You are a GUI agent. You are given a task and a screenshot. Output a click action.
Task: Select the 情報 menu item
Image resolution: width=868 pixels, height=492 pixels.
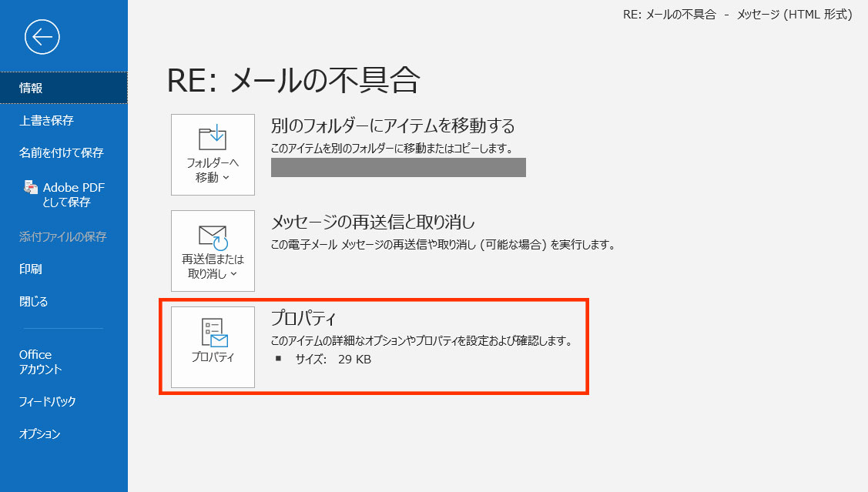coord(64,88)
